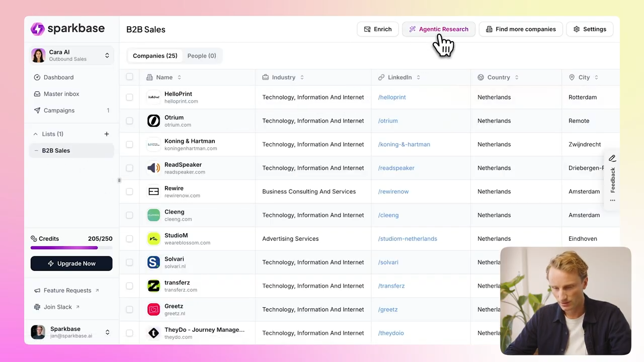Check the ReadSpeaker row checkbox
644x362 pixels.
129,168
